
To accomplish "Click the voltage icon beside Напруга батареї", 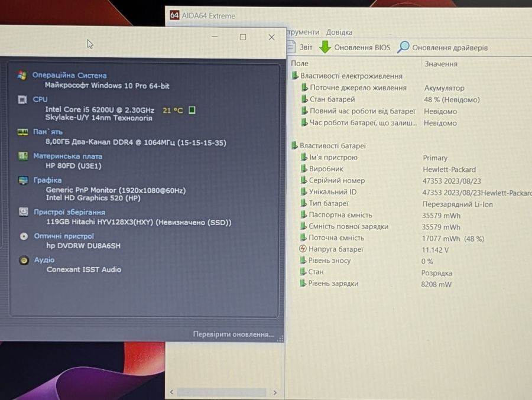I will 303,249.
